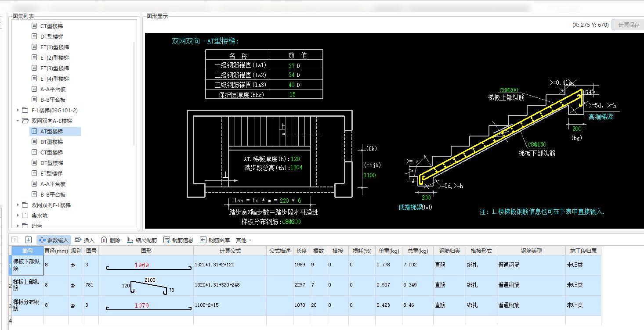The height and width of the screenshot is (330, 644).
Task: Click the document icon of ET(4)型楼梯
Action: [34, 79]
